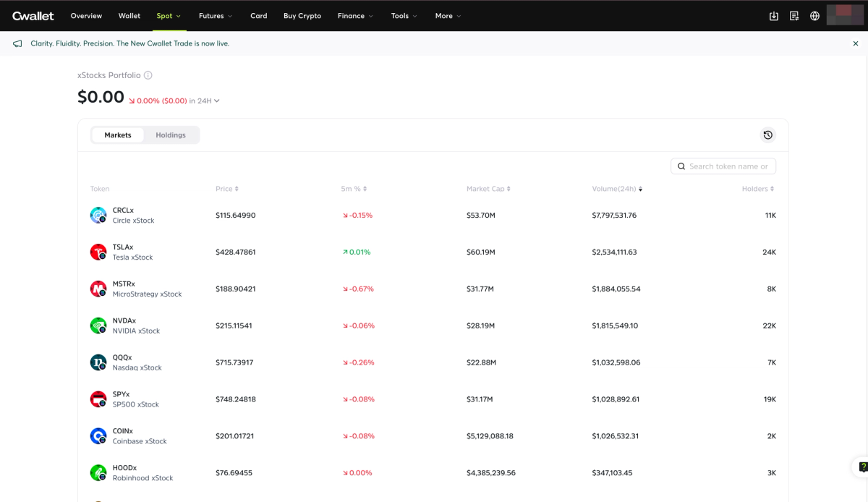Open the help support widget icon
Screen dimensions: 868x502
click(x=861, y=467)
